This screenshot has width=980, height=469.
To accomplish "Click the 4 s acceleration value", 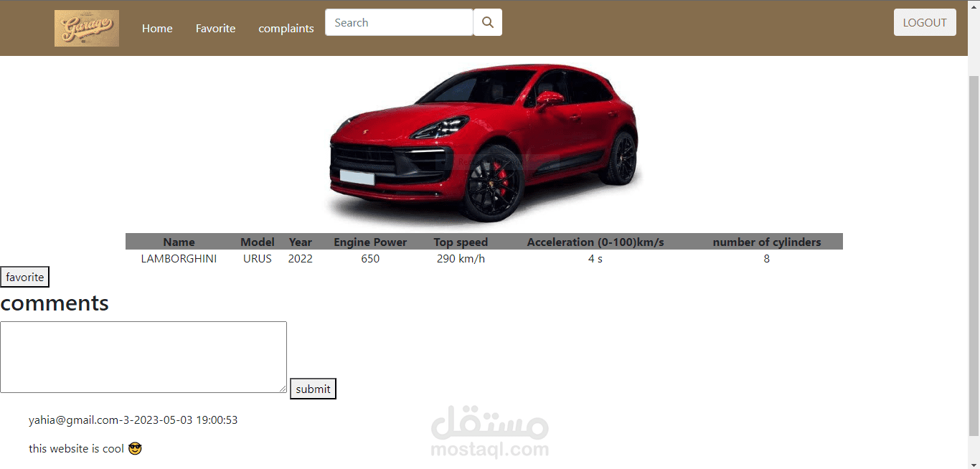I will click(595, 259).
